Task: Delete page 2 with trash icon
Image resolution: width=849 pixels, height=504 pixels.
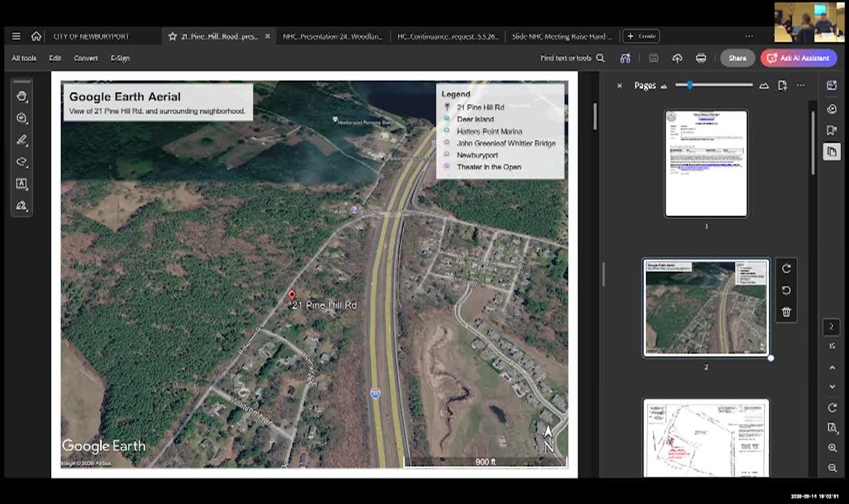Action: [786, 312]
